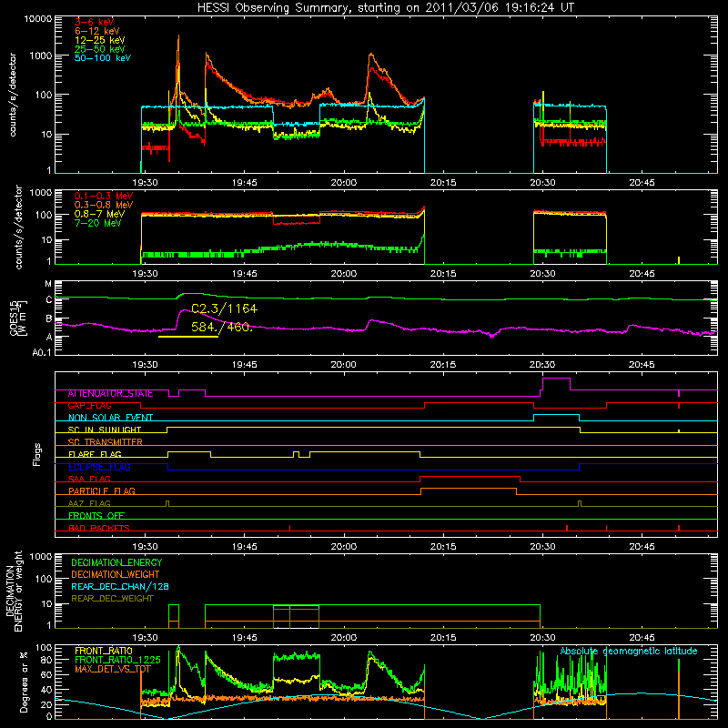This screenshot has height=728, width=728.
Task: Click 19:30 time label under GOES plot
Action: pos(145,365)
